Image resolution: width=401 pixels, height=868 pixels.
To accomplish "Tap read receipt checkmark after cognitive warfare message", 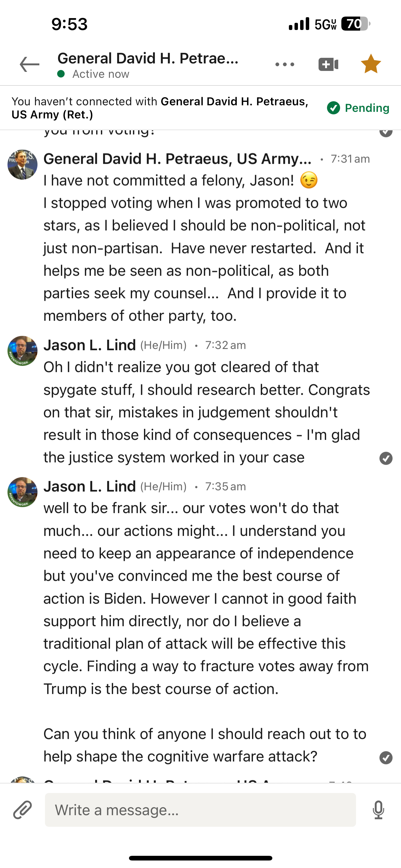I will [386, 758].
